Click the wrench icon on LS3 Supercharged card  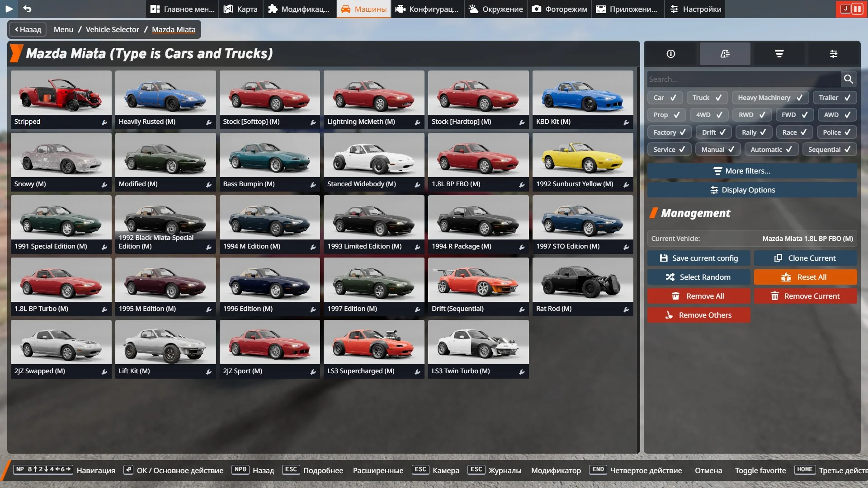pos(417,371)
